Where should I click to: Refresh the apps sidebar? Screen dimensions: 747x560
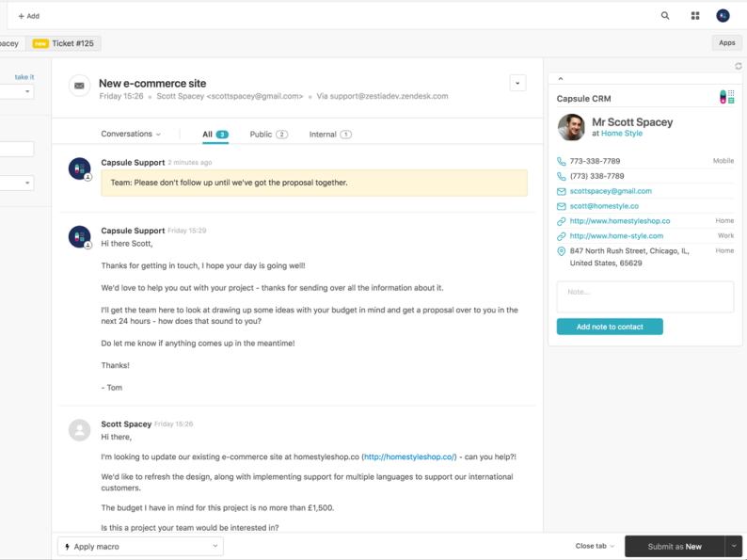pyautogui.click(x=739, y=66)
